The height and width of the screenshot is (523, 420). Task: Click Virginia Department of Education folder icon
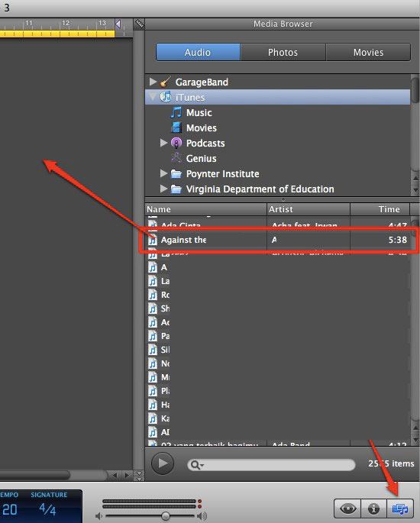click(176, 189)
